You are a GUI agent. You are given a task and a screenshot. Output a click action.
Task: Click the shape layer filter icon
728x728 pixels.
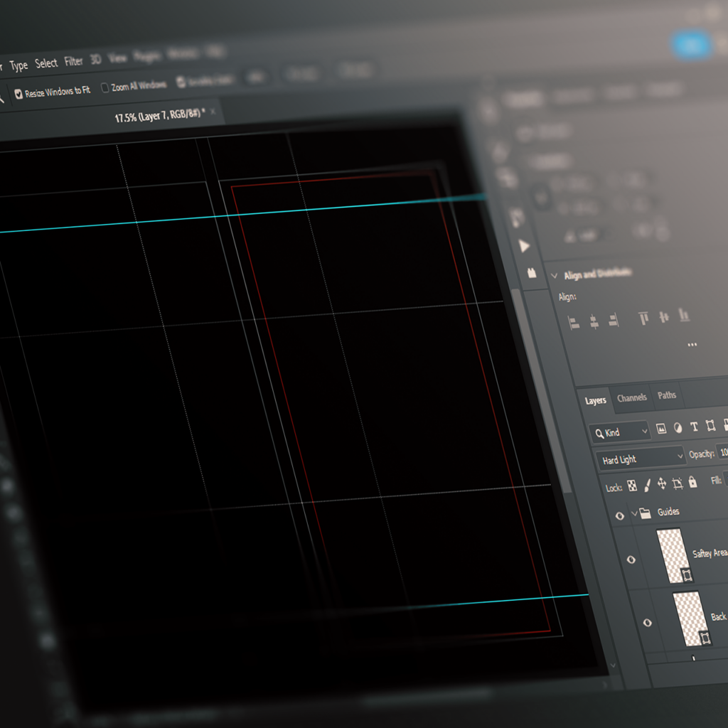click(710, 426)
